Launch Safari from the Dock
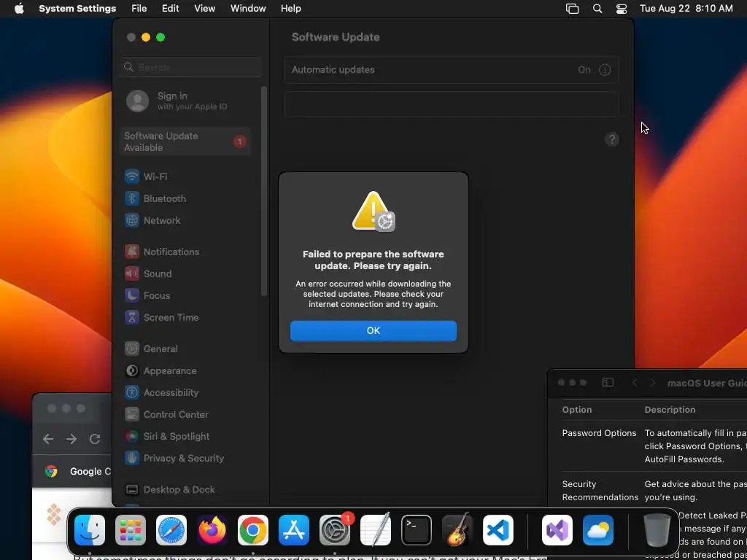The width and height of the screenshot is (747, 560). pos(171,530)
